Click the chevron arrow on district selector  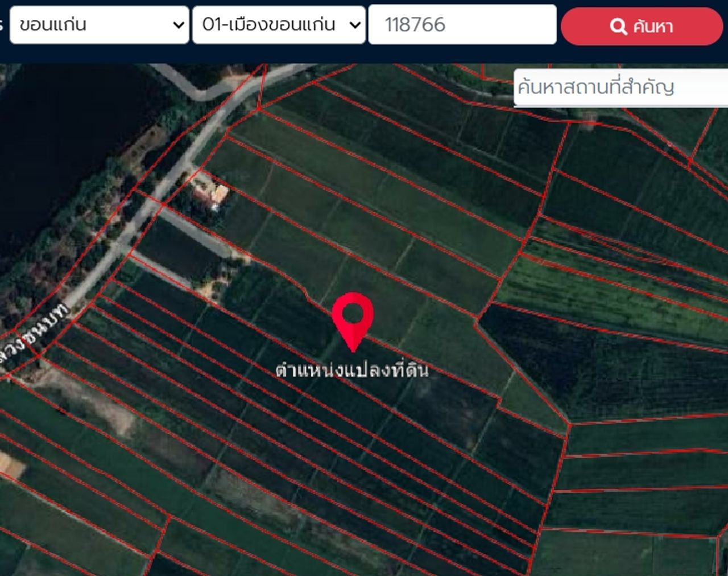pos(355,25)
